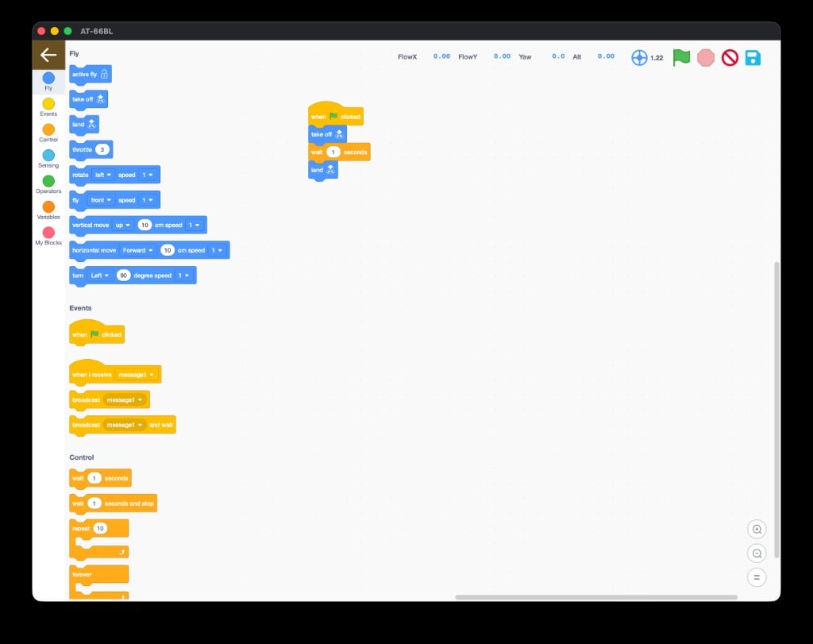This screenshot has width=813, height=644.
Task: Click the pink stop octagon button
Action: point(706,57)
